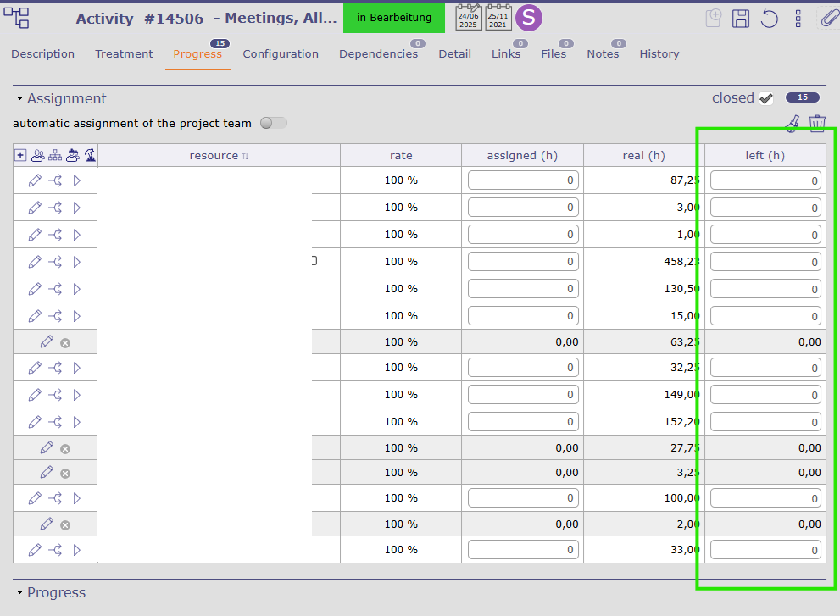The height and width of the screenshot is (616, 840).
Task: Click assigned hours field in first row
Action: click(522, 180)
